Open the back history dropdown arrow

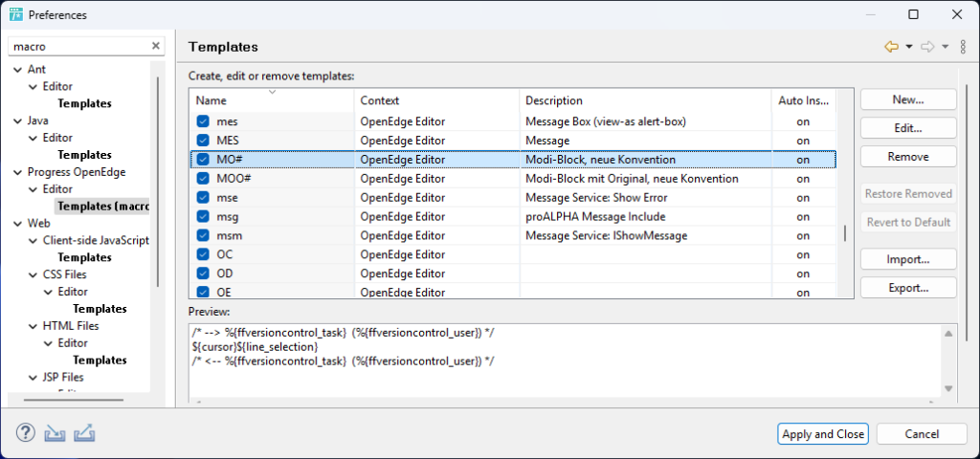point(909,47)
